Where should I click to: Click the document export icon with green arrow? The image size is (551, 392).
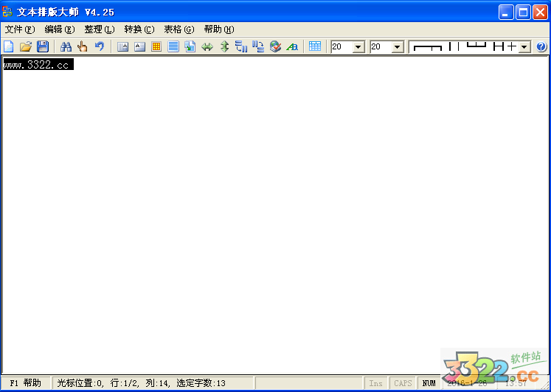click(190, 46)
